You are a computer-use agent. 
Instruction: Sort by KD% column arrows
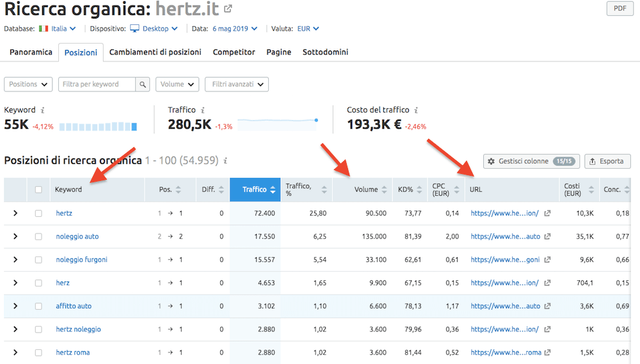[x=419, y=190]
